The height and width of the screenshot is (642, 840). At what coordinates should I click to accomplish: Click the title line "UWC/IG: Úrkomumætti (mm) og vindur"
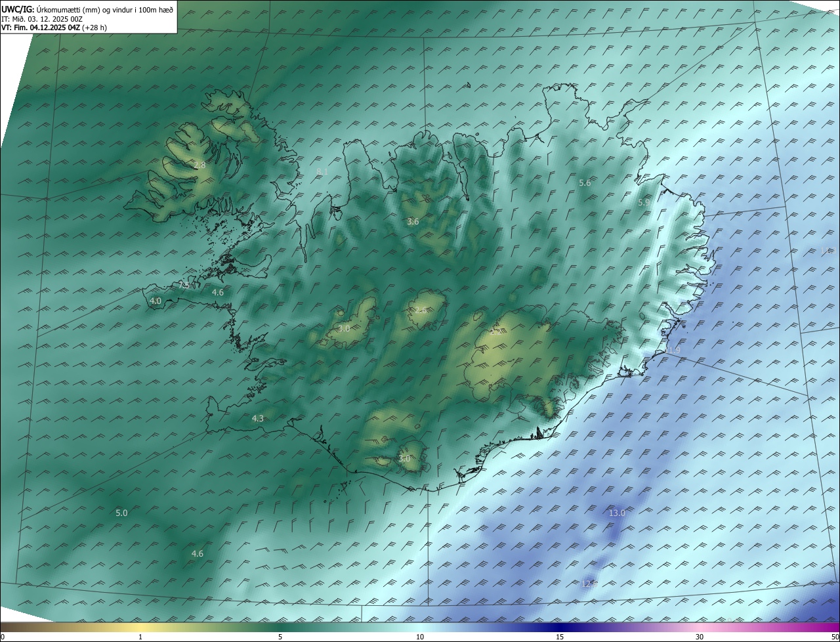[x=87, y=10]
